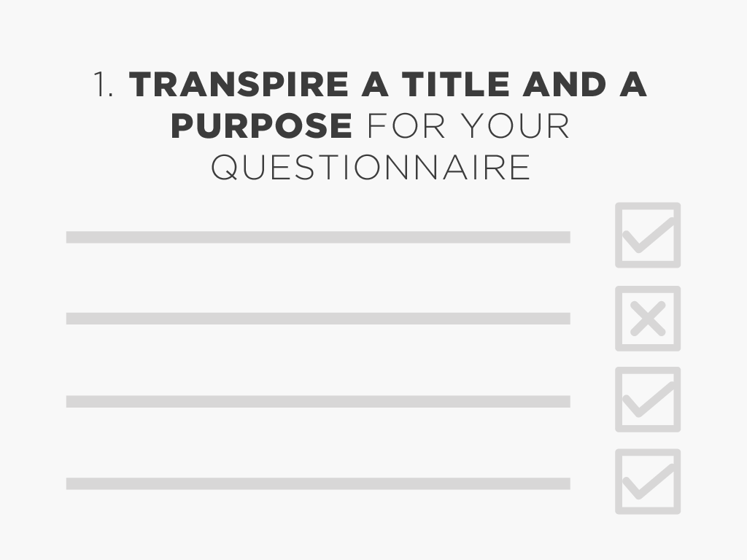Click the "A" ending the first heading line

pos(633,85)
